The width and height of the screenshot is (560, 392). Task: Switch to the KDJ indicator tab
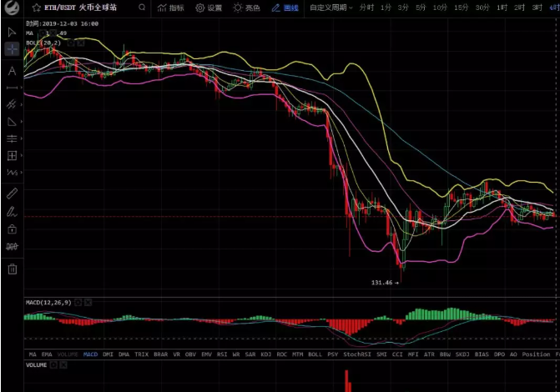tap(265, 354)
